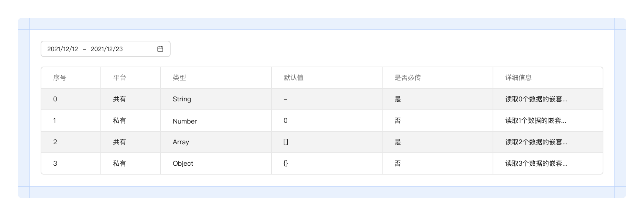Select the Object type cell

coord(183,163)
